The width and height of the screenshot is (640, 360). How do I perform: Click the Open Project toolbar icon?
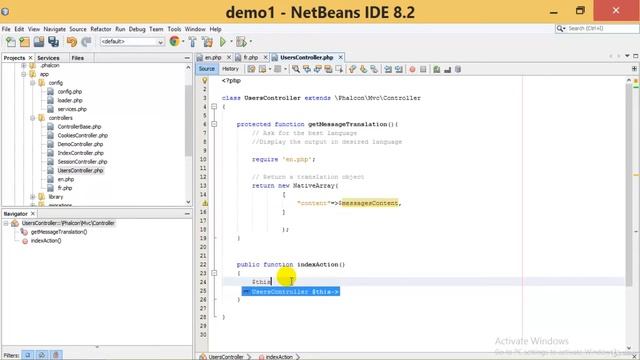39,42
